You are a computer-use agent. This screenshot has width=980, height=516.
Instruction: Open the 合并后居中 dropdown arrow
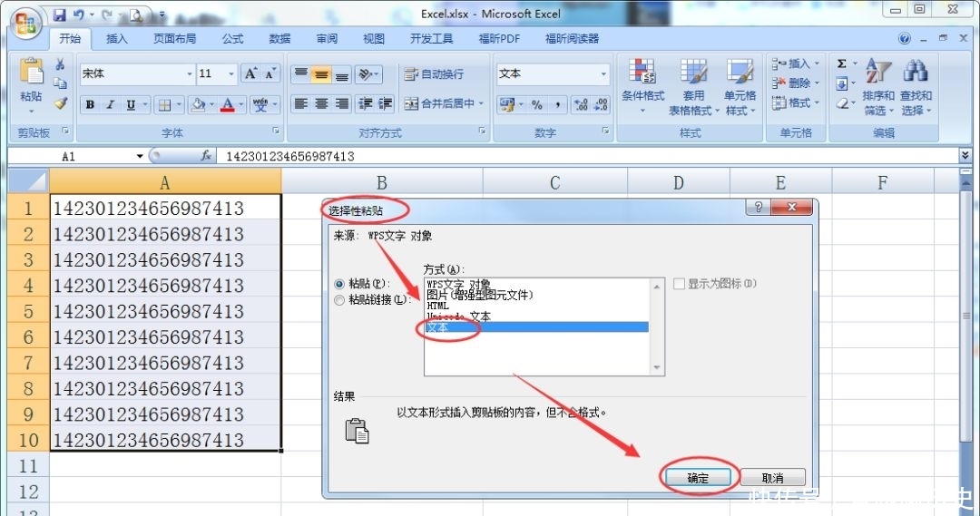pos(481,103)
